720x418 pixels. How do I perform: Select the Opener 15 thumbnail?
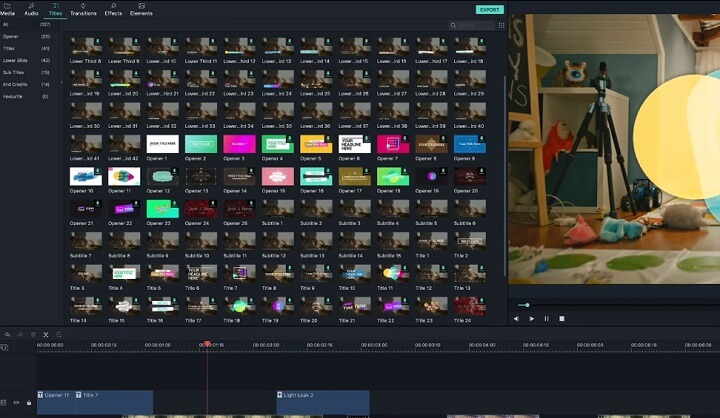(278, 176)
